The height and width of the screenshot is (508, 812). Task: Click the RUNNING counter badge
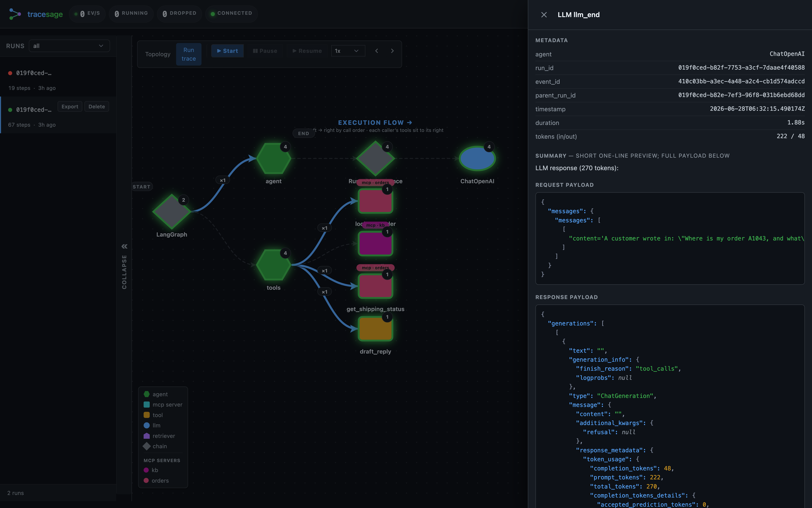[131, 13]
